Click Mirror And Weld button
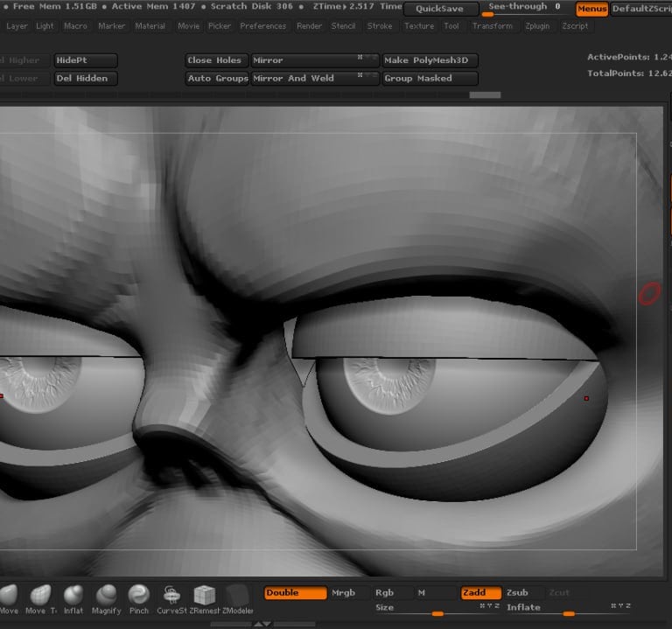This screenshot has height=629, width=672. click(x=315, y=79)
